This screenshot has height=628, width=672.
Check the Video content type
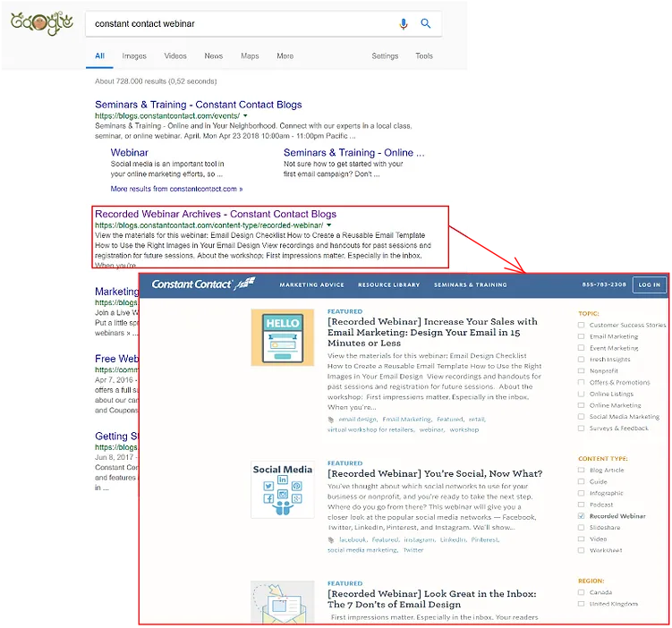click(581, 539)
